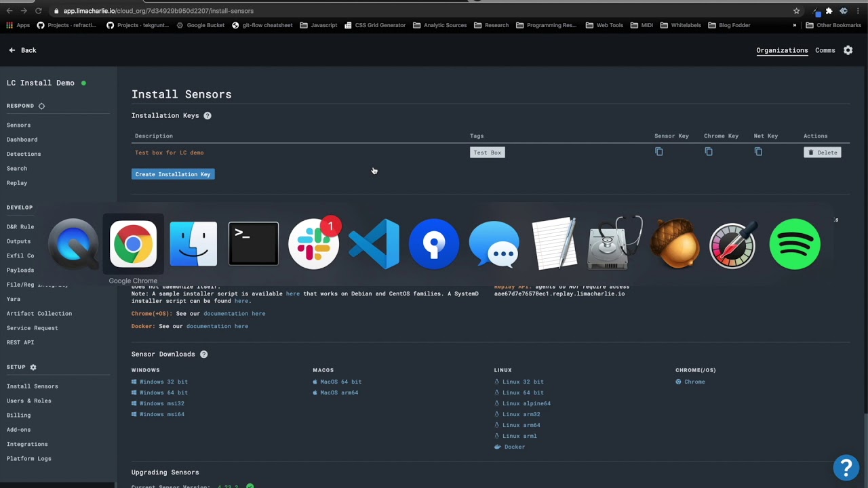Copy the Chrome Key for Test box
868x488 pixels.
click(x=709, y=152)
